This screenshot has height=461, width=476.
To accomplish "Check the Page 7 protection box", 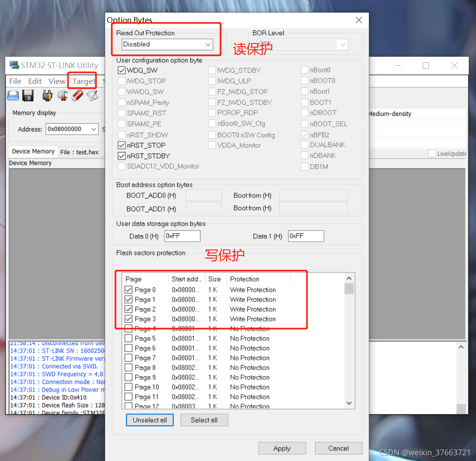I will pos(128,358).
